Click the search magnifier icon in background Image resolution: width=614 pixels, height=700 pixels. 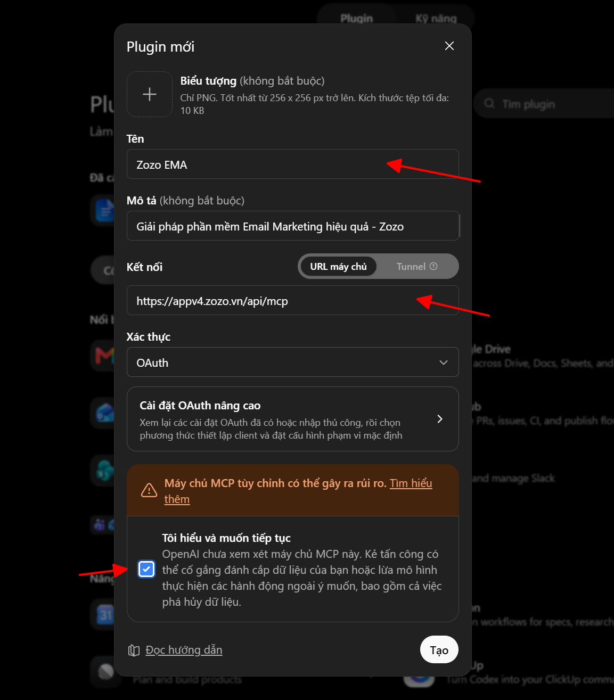[489, 104]
